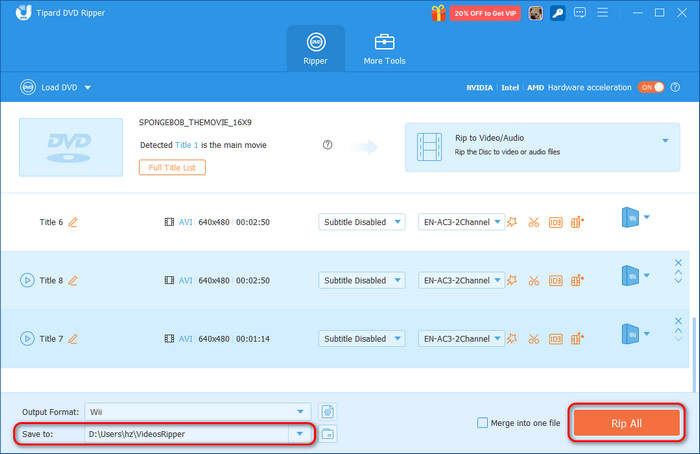Click main movie help question icon
This screenshot has width=700, height=454.
[x=327, y=145]
